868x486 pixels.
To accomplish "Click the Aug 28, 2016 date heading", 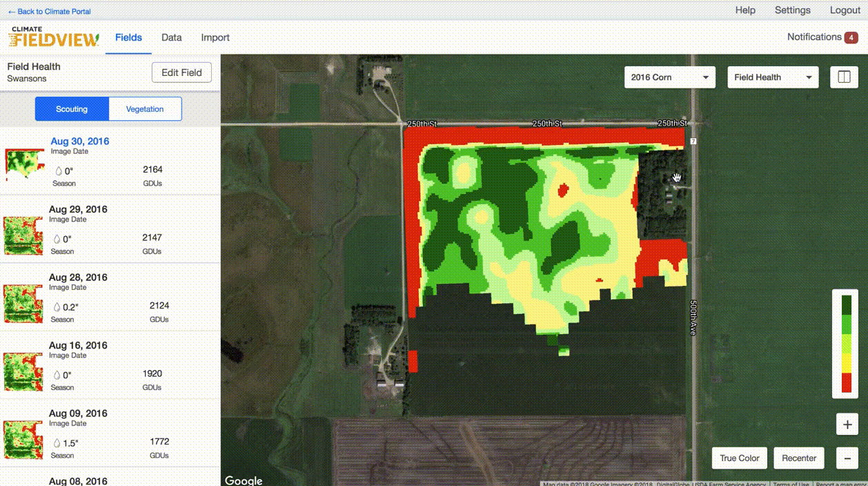I will (78, 278).
